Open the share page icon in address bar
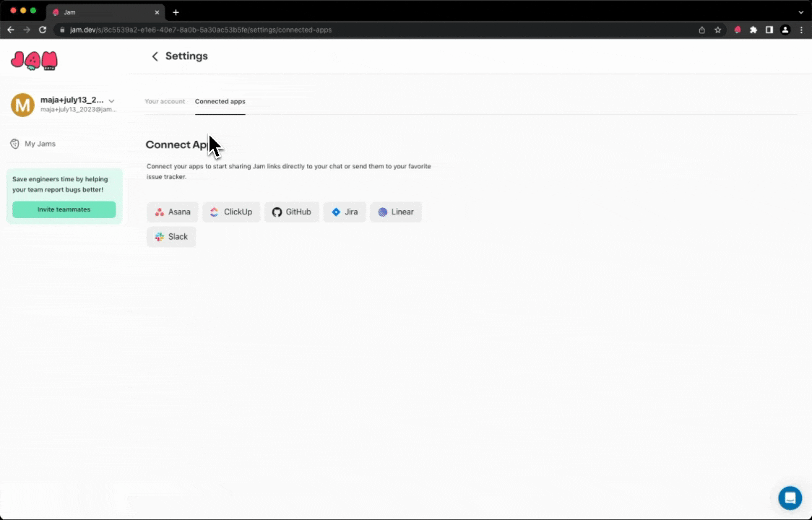812x520 pixels. [x=701, y=30]
